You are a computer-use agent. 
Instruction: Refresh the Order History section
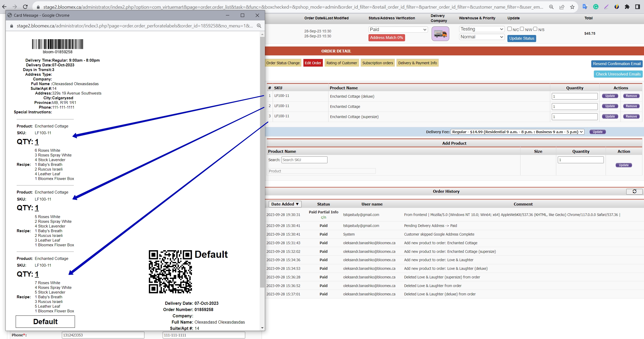[x=634, y=191]
